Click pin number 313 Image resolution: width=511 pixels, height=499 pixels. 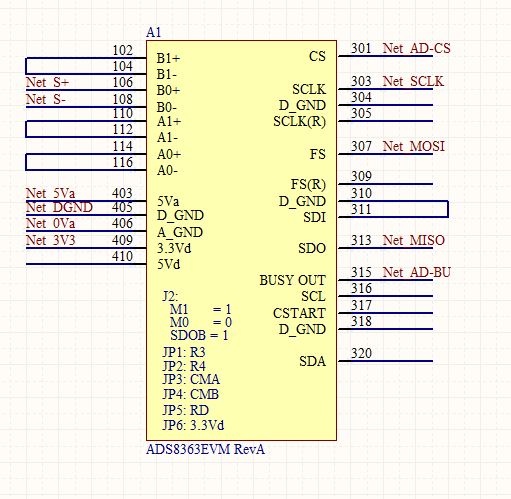point(361,240)
